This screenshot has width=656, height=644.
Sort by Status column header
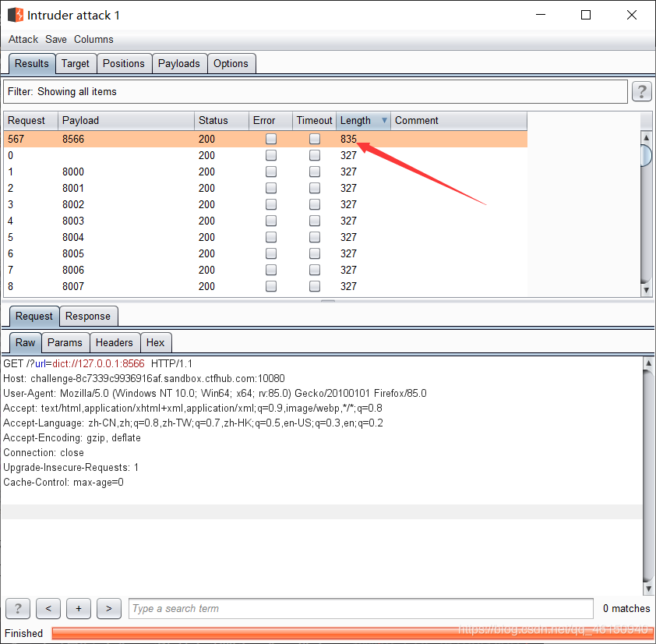pos(221,121)
